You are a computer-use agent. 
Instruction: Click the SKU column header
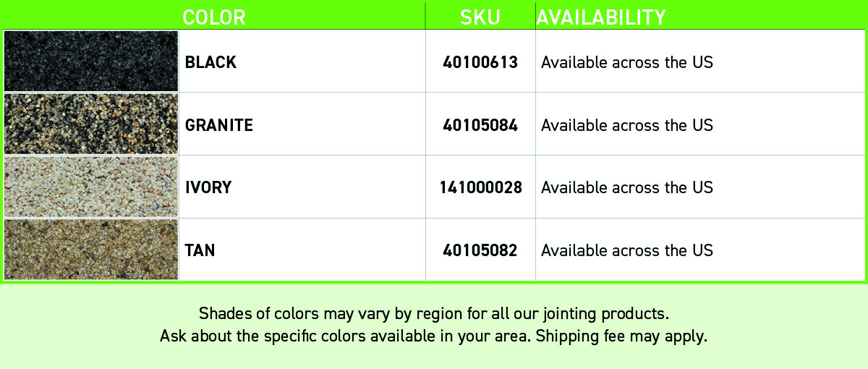(x=480, y=17)
